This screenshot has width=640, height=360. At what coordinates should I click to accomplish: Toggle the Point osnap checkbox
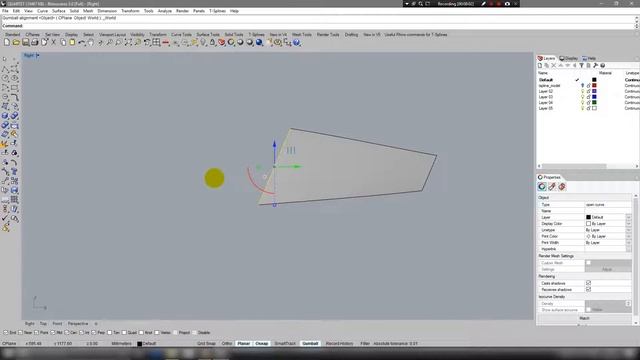tap(36, 333)
